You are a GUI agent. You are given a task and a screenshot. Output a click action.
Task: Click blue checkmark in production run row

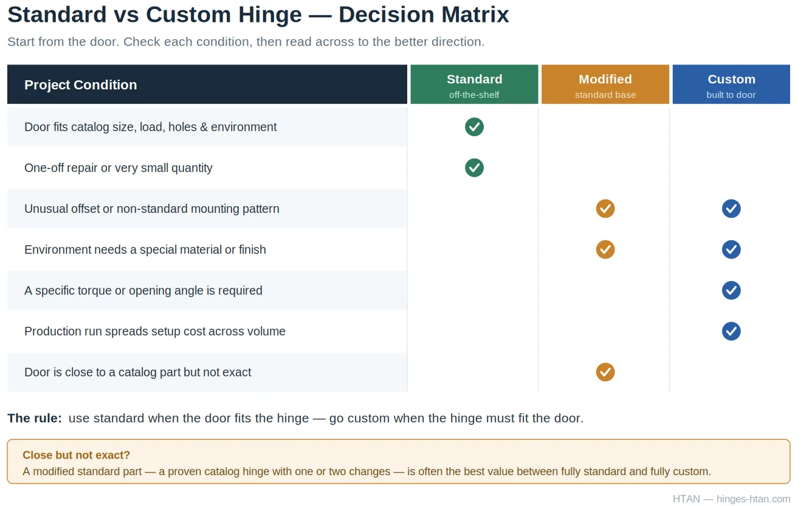point(731,331)
